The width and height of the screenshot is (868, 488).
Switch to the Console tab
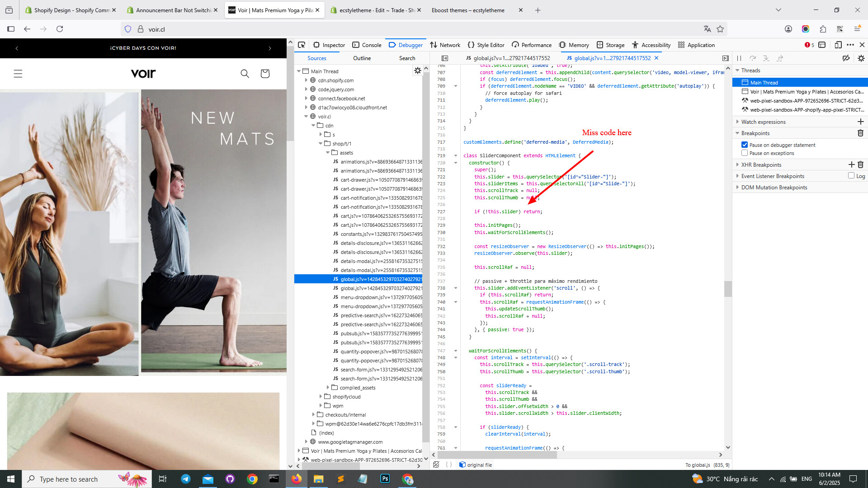click(x=367, y=45)
